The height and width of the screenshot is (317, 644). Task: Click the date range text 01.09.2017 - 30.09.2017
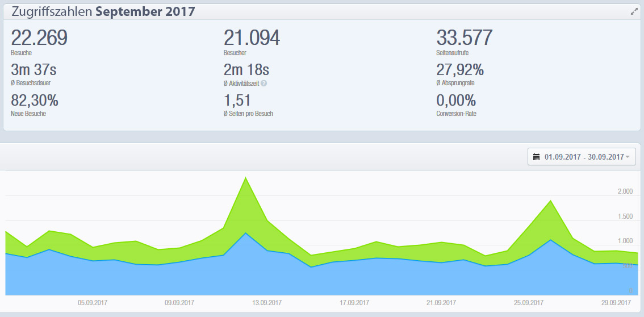click(584, 157)
